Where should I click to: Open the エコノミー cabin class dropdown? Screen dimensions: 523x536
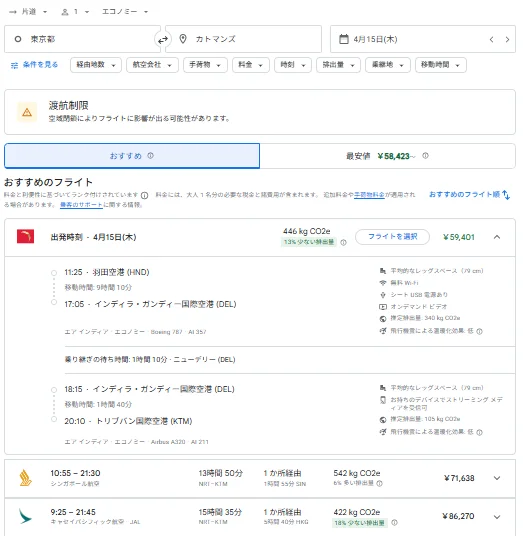coord(125,12)
